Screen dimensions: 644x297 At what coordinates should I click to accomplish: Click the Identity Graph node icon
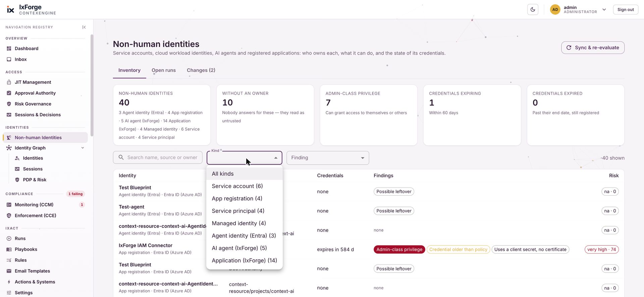point(9,148)
